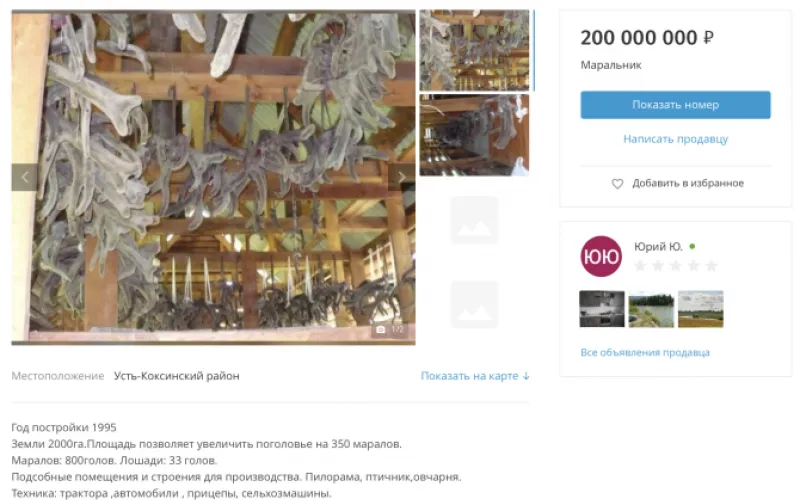The height and width of the screenshot is (500, 800).
Task: Click the heart icon for favorites
Action: (617, 184)
